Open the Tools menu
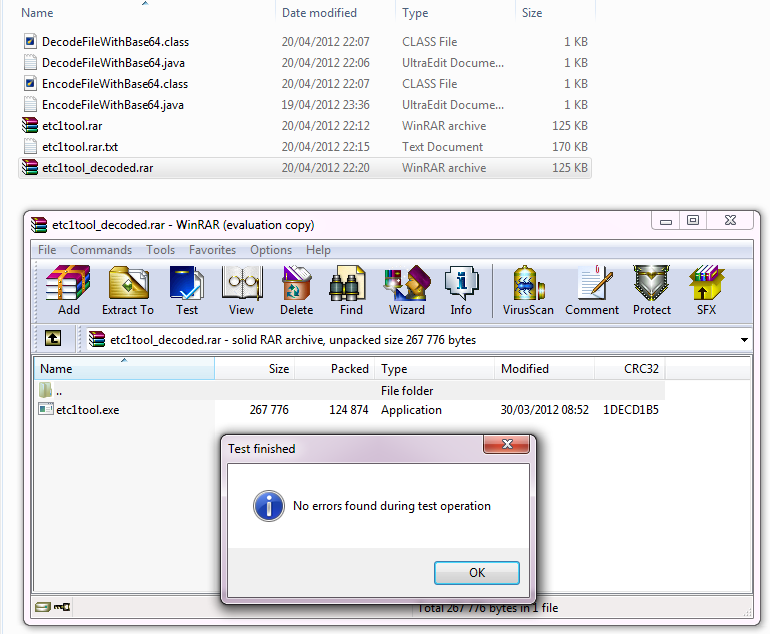 (161, 249)
